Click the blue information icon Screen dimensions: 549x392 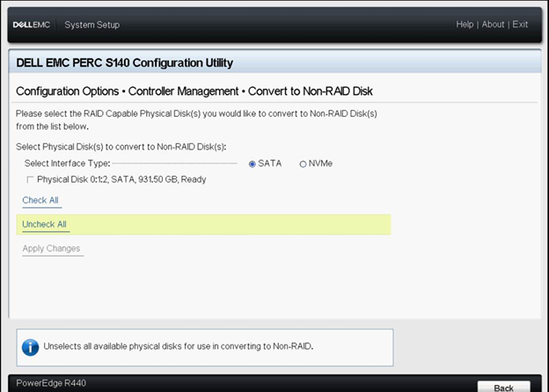31,347
